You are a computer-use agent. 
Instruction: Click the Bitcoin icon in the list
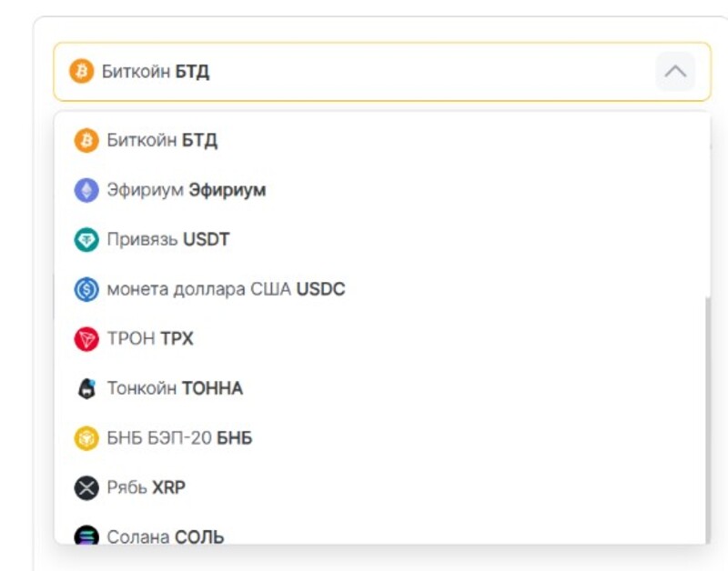point(86,140)
